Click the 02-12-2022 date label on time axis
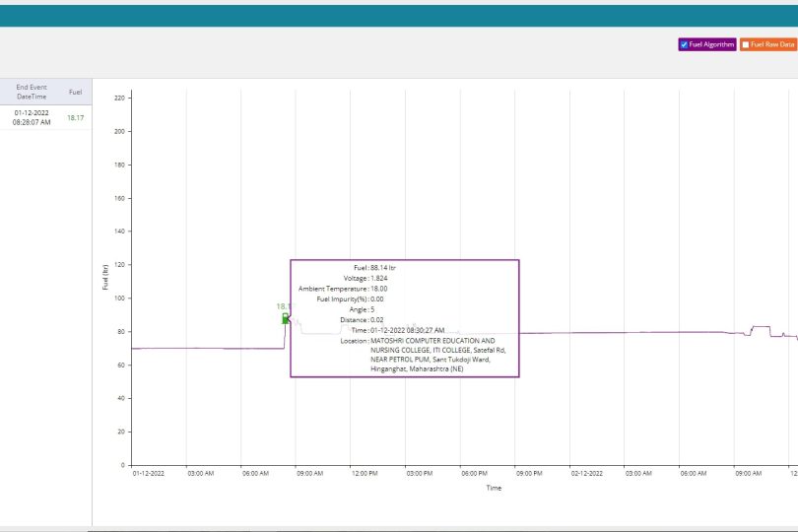The width and height of the screenshot is (798, 532). 587,474
